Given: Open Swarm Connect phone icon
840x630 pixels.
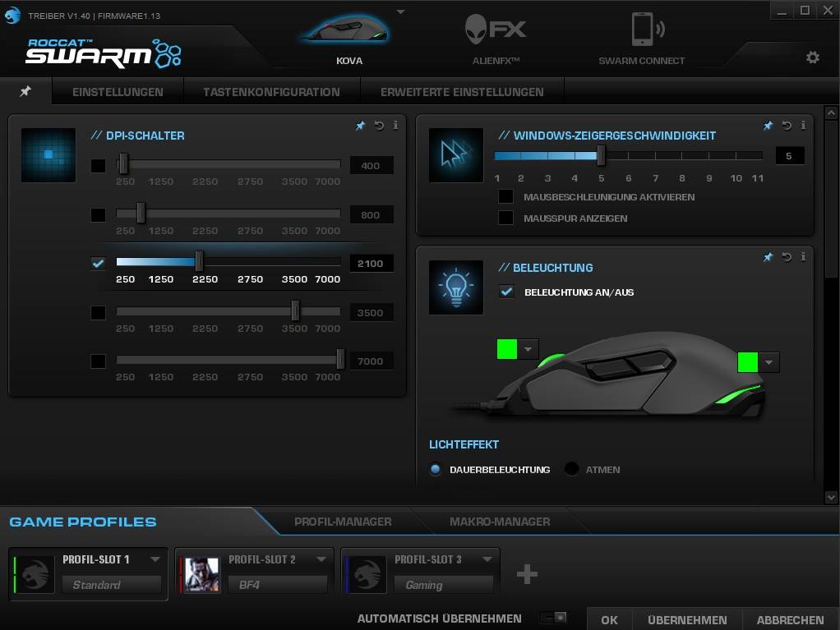Looking at the screenshot, I should (x=647, y=30).
